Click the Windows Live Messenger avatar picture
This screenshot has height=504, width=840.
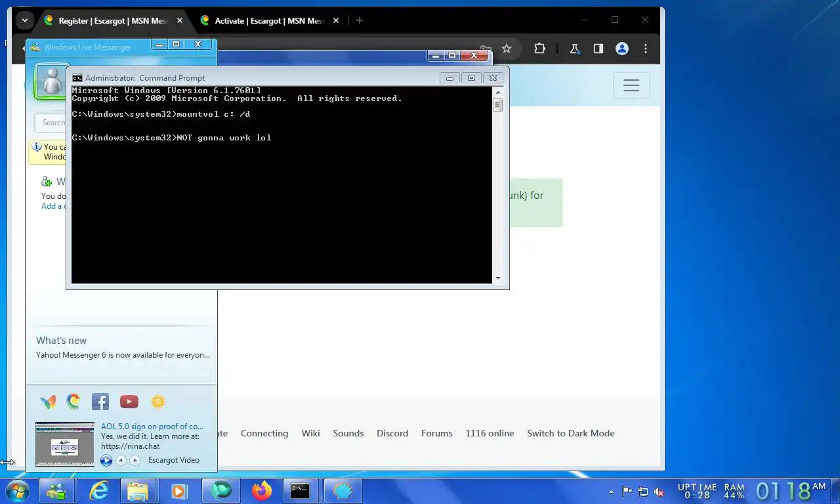(x=51, y=81)
